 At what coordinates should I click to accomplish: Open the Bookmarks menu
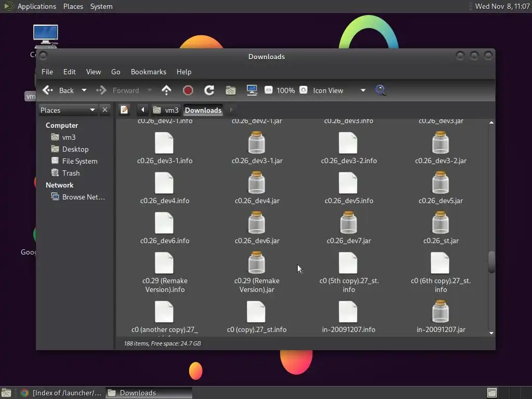click(x=149, y=72)
